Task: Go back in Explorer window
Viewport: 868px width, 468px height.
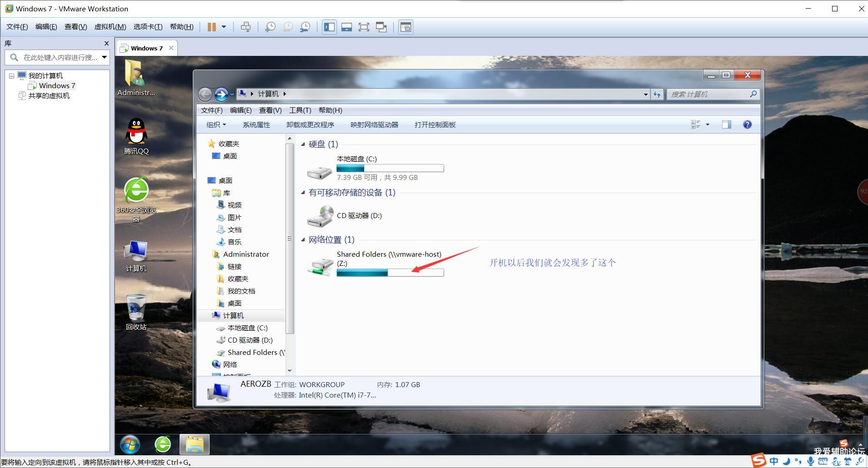Action: (x=206, y=94)
